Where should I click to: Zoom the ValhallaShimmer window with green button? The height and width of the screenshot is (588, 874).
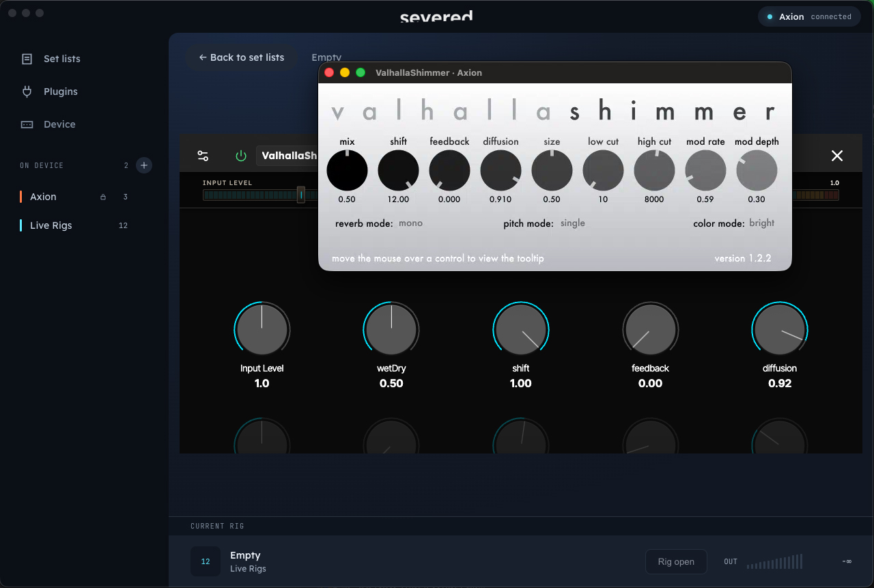tap(361, 72)
